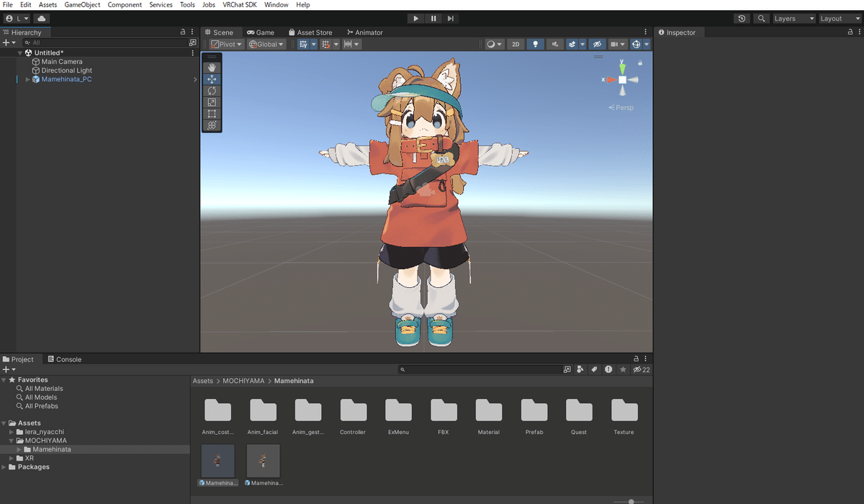The height and width of the screenshot is (504, 864).
Task: Open the Layers dropdown
Action: tap(793, 19)
